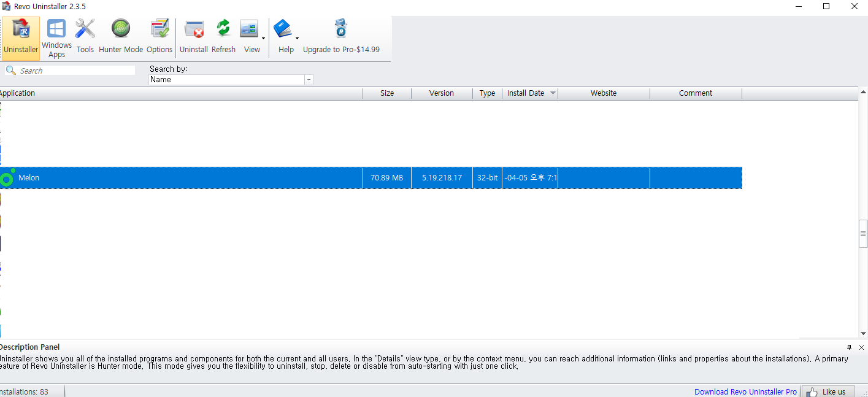Screen dimensions: 868x397
Task: Click the Installations: 83 status text
Action: coord(24,391)
